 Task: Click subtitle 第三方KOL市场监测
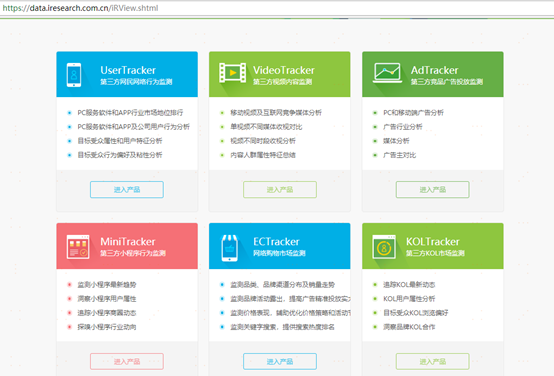[435, 253]
